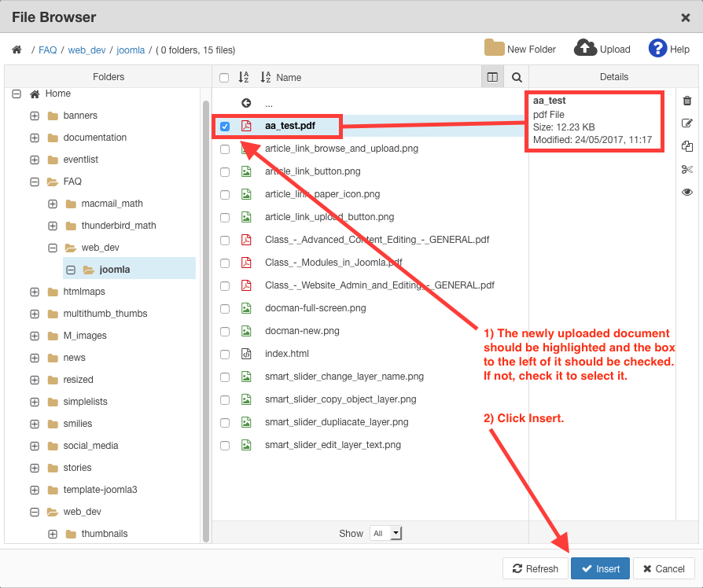Select the M_images folder in tree
Screen dimensions: 703x588
[85, 336]
